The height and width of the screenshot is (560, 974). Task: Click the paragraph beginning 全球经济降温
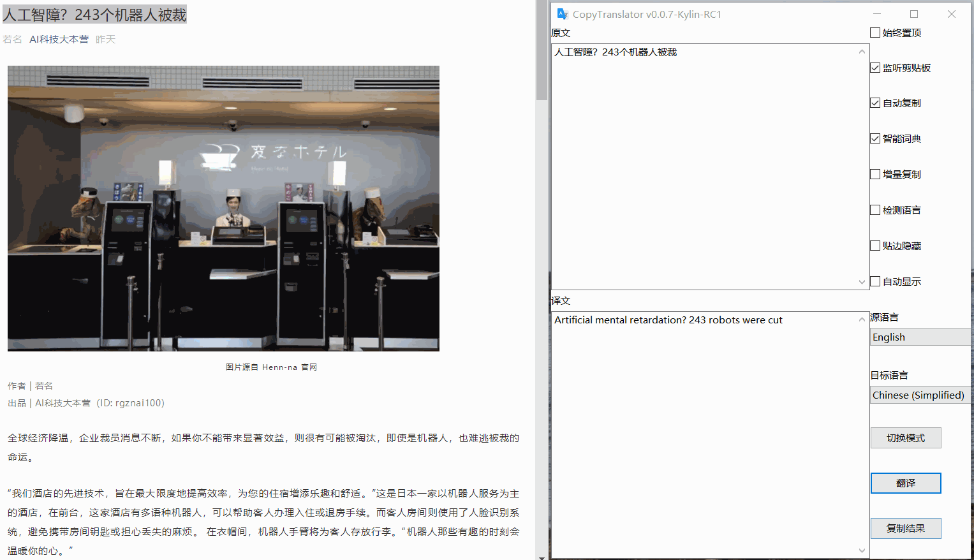point(263,447)
